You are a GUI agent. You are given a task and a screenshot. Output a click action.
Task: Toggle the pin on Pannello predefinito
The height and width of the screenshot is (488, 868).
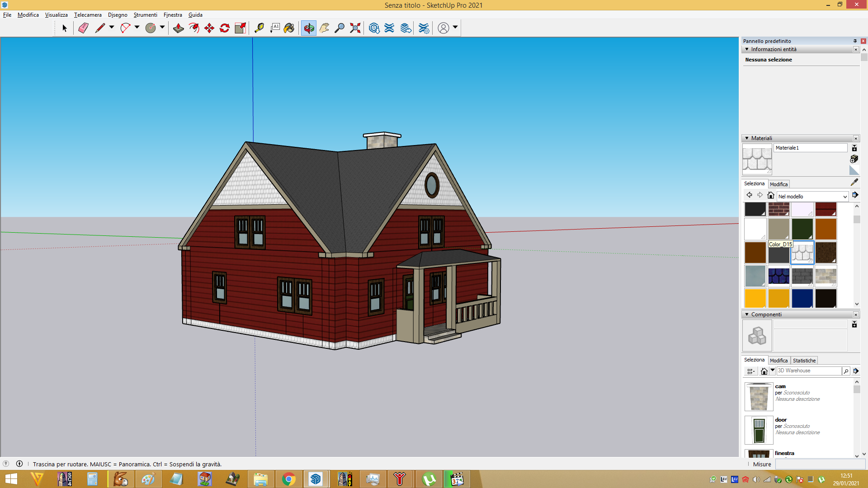pos(855,41)
